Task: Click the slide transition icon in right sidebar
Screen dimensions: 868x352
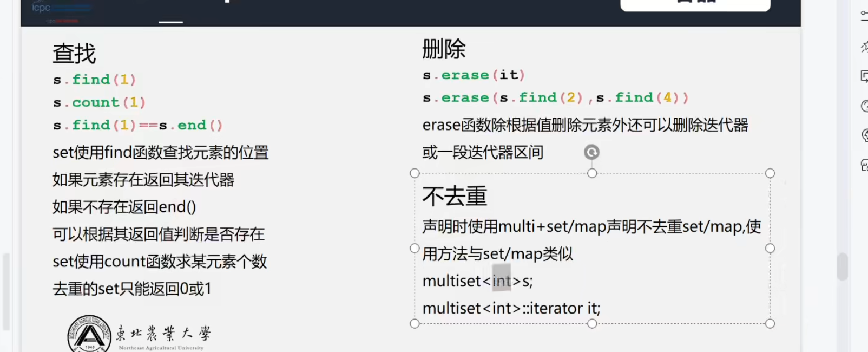Action: (x=864, y=76)
